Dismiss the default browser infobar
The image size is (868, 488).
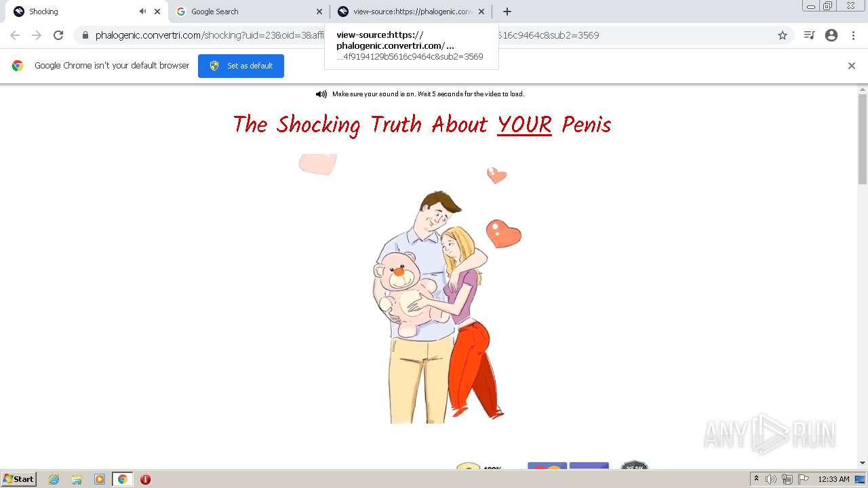(x=852, y=66)
